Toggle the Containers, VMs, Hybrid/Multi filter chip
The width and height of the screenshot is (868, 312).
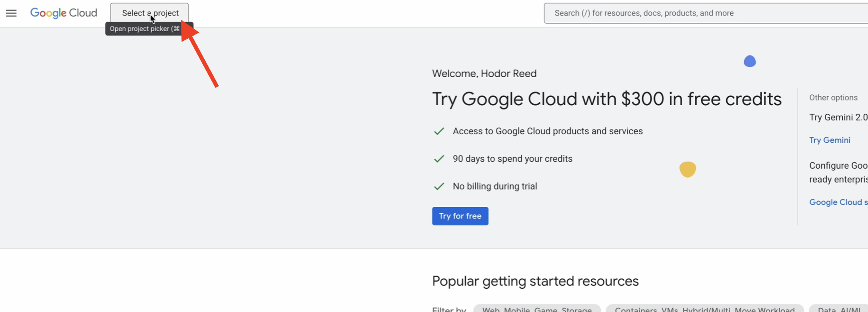pos(704,309)
